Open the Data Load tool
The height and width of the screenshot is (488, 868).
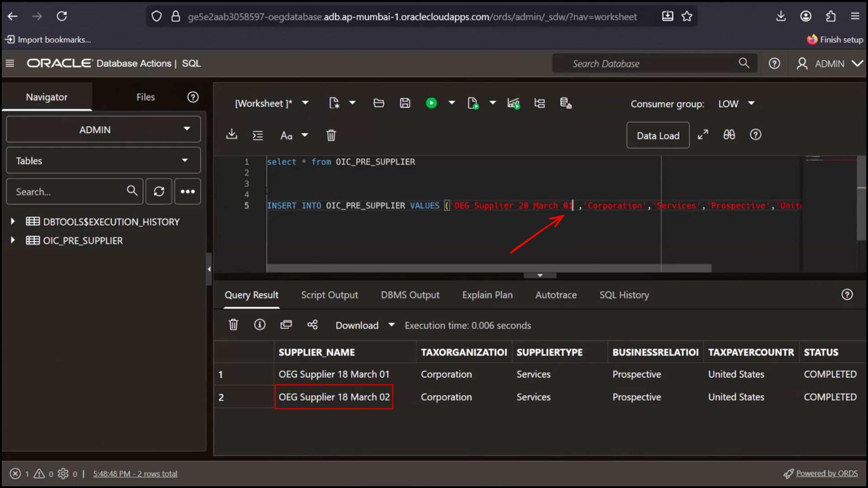[x=658, y=135]
